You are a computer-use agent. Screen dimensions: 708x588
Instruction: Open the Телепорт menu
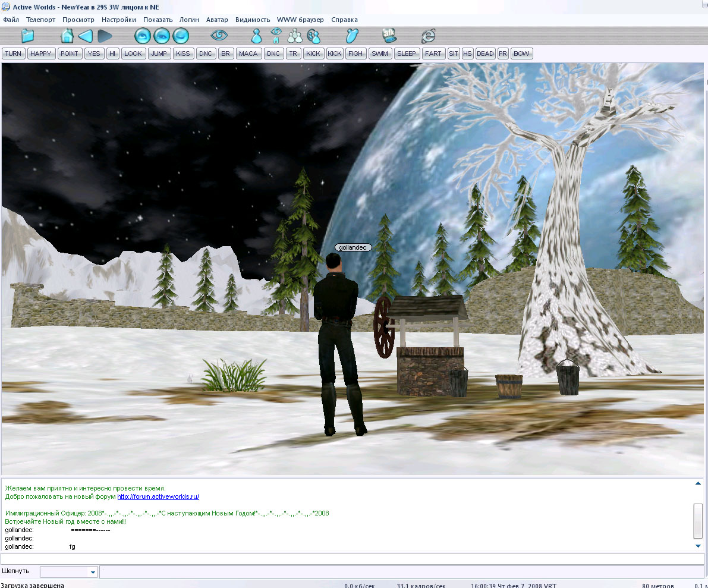[40, 20]
